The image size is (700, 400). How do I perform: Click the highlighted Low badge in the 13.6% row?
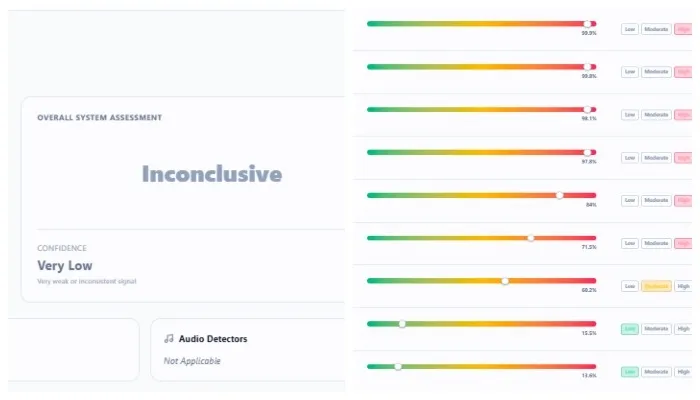pos(629,372)
